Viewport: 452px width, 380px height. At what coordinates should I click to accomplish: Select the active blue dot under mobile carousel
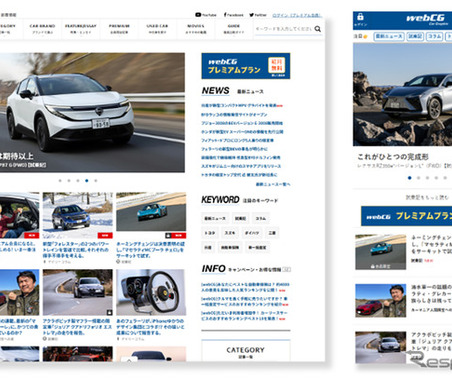tap(410, 178)
